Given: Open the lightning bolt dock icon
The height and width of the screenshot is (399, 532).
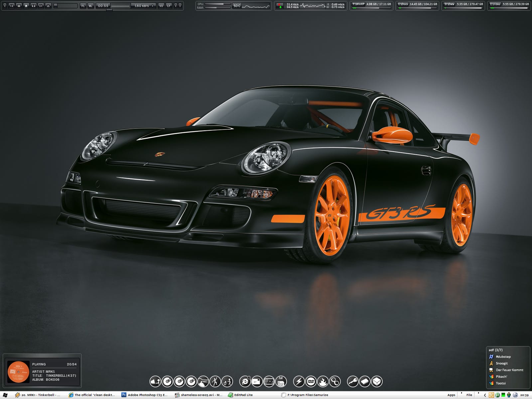Looking at the screenshot, I should (x=299, y=381).
